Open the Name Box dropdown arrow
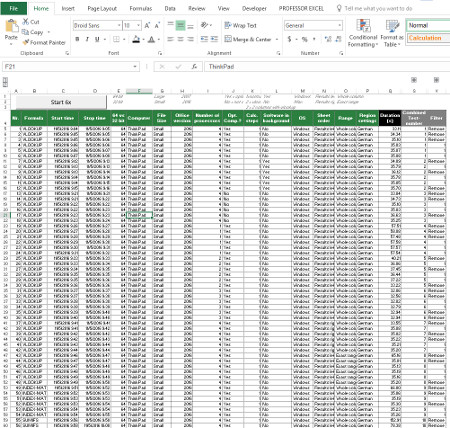 135,67
